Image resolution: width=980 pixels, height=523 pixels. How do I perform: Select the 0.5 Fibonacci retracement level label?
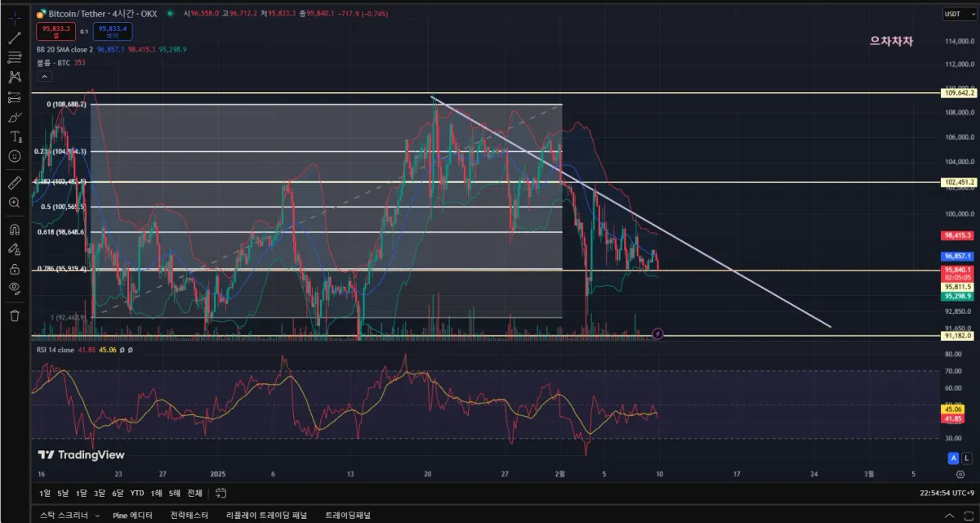(62, 207)
